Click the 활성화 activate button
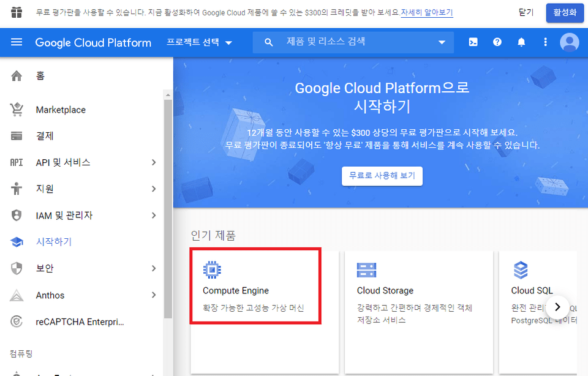 tap(565, 12)
